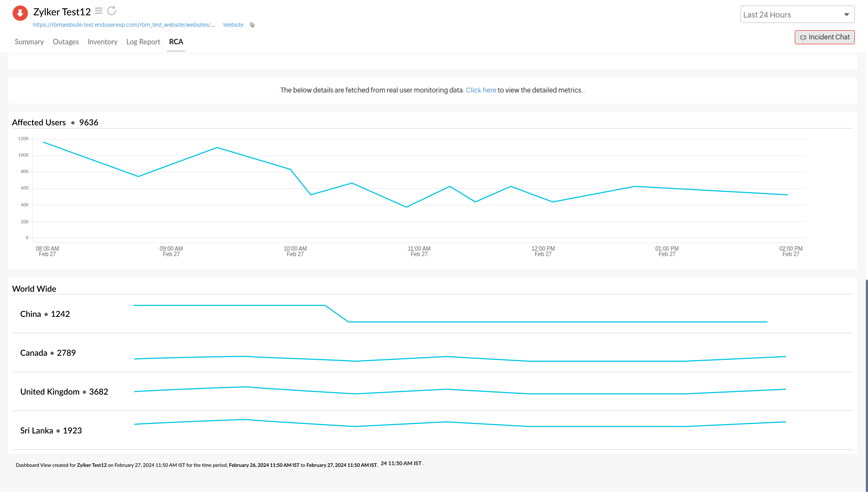Open Incident Chat
The width and height of the screenshot is (868, 492).
(824, 37)
